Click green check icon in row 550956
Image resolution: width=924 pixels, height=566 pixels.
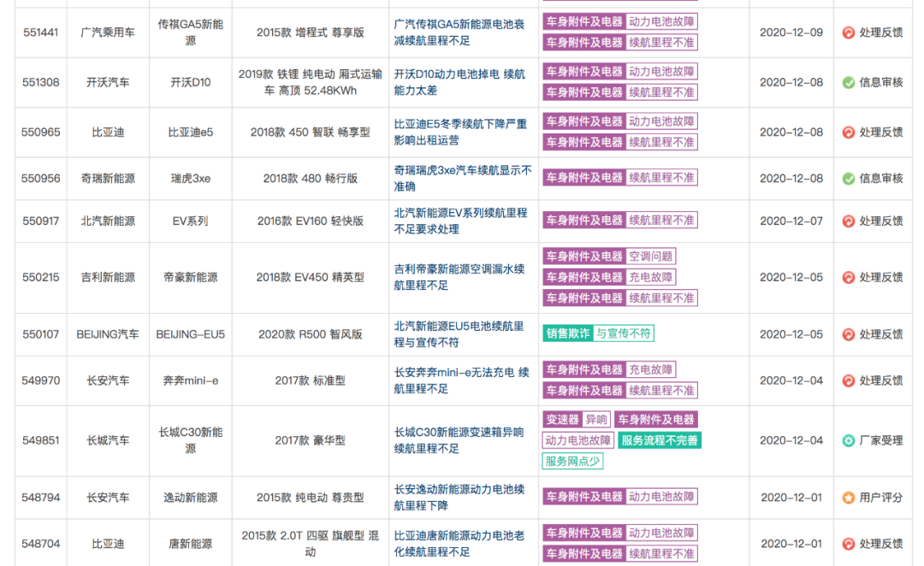[848, 179]
